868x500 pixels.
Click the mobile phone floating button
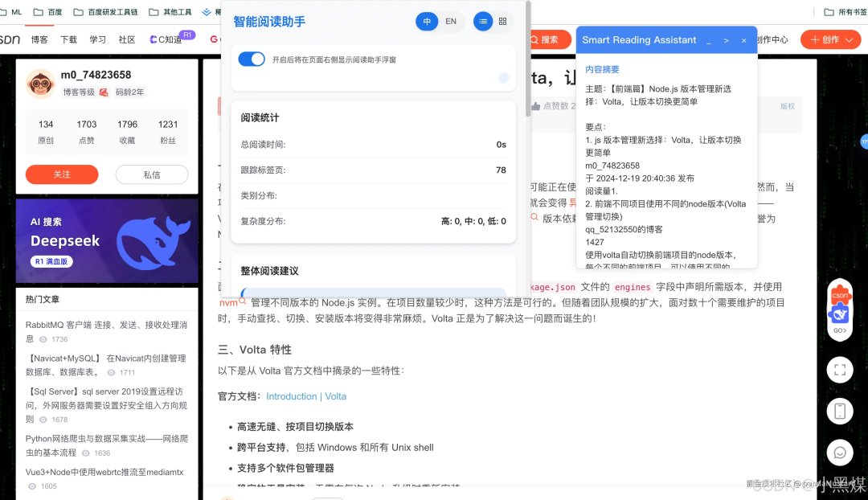840,412
